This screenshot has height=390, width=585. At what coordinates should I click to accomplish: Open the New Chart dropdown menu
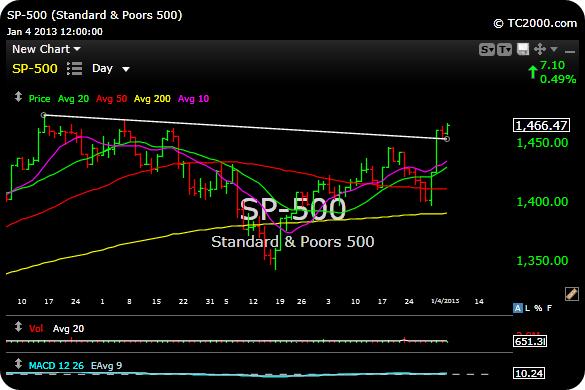46,49
